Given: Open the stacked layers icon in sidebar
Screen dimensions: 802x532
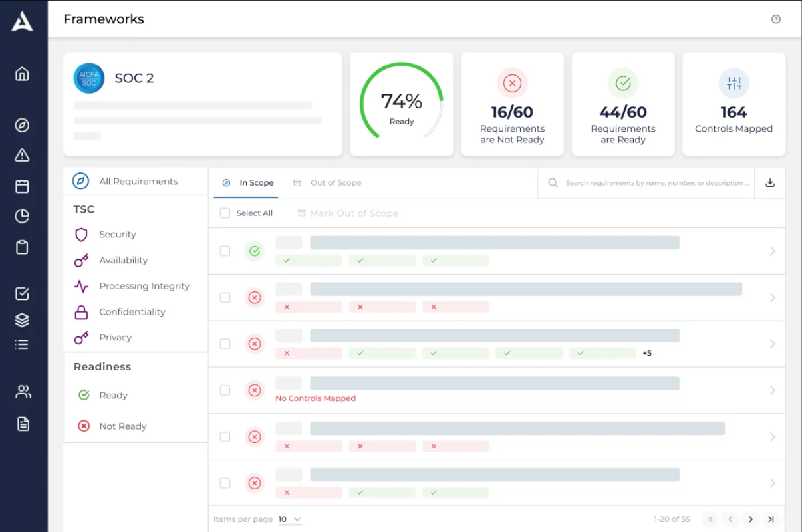Looking at the screenshot, I should click(22, 319).
